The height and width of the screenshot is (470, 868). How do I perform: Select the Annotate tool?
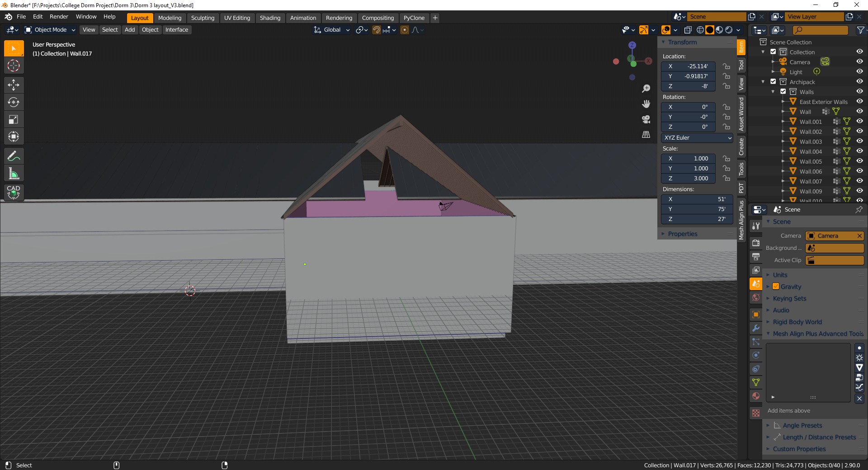14,156
